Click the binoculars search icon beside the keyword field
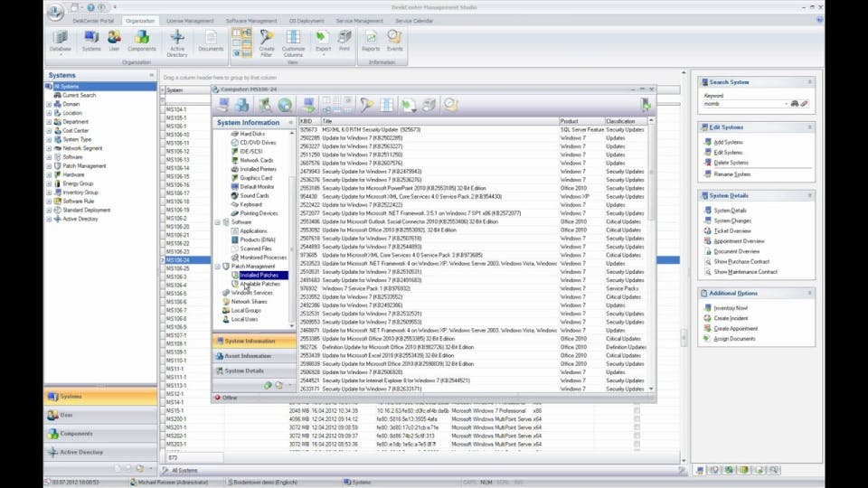The height and width of the screenshot is (488, 868). pos(794,104)
